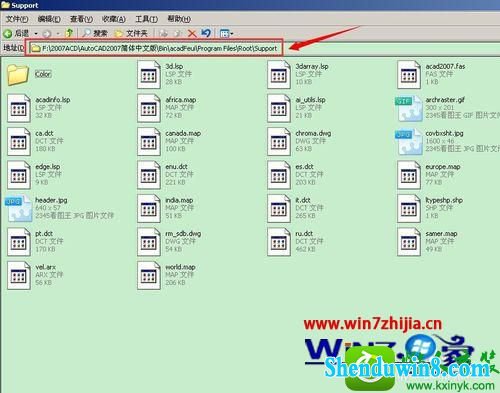This screenshot has height=393, width=500.
Task: Click the europe.map file name text
Action: pos(443,167)
